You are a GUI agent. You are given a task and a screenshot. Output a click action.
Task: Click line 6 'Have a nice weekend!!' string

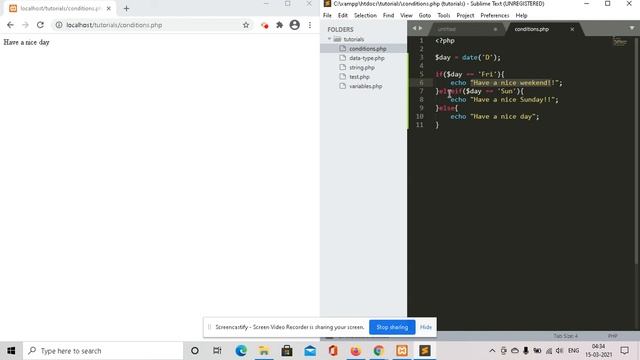tap(514, 83)
